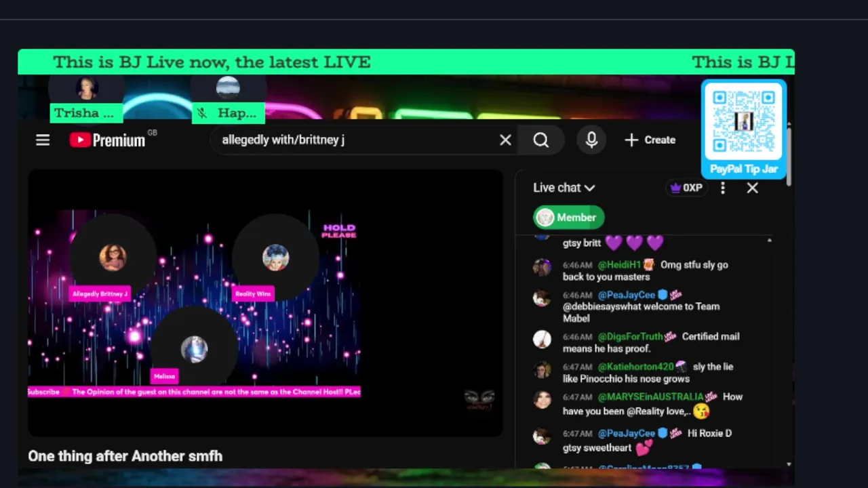Click the muted mic icon by Hap...
Image resolution: width=868 pixels, height=488 pixels.
point(202,113)
